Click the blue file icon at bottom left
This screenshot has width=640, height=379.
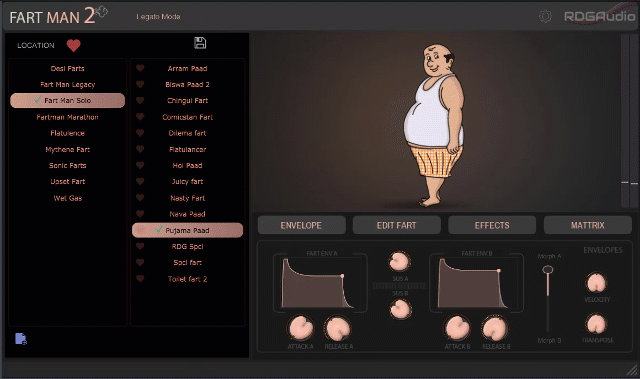[21, 339]
